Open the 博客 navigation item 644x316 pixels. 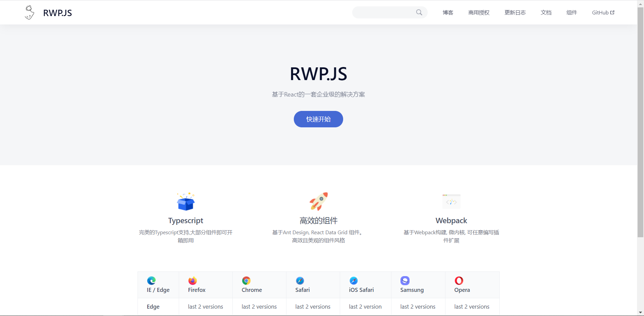click(x=447, y=12)
